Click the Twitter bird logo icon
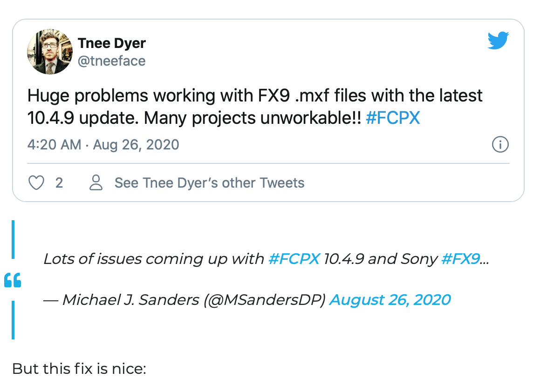547x392 pixels. [498, 41]
